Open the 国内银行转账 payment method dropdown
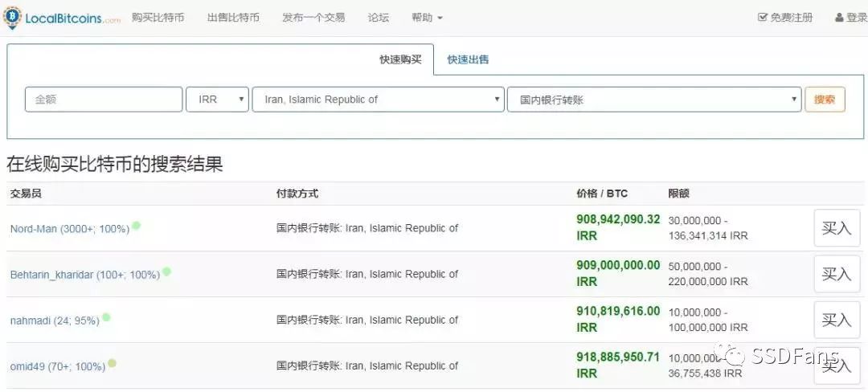Image resolution: width=868 pixels, height=392 pixels. tap(654, 100)
